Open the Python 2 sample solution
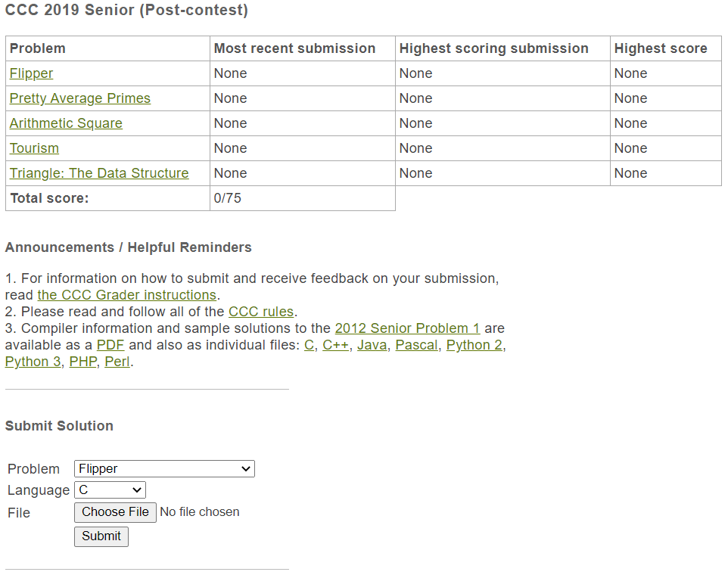The height and width of the screenshot is (575, 728). point(474,345)
